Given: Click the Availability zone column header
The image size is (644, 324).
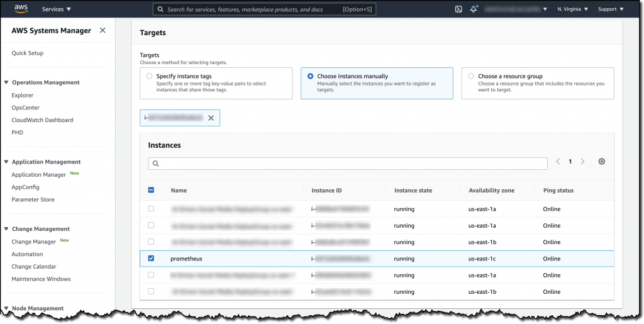Looking at the screenshot, I should (491, 190).
